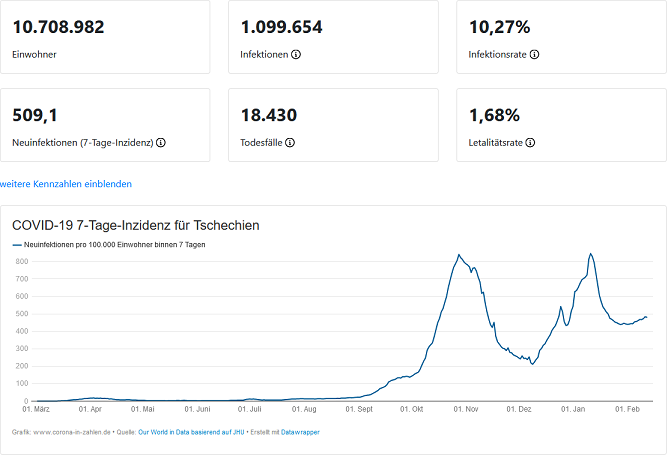Screen dimensions: 668x456
Task: Click the 18.430 Todesfälle value
Action: click(269, 115)
